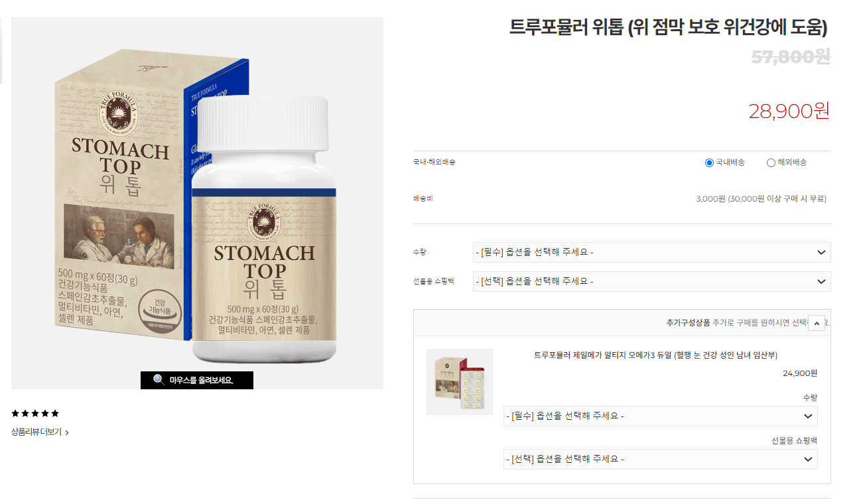
Task: Click the Stomach Top main product image
Action: (x=197, y=203)
